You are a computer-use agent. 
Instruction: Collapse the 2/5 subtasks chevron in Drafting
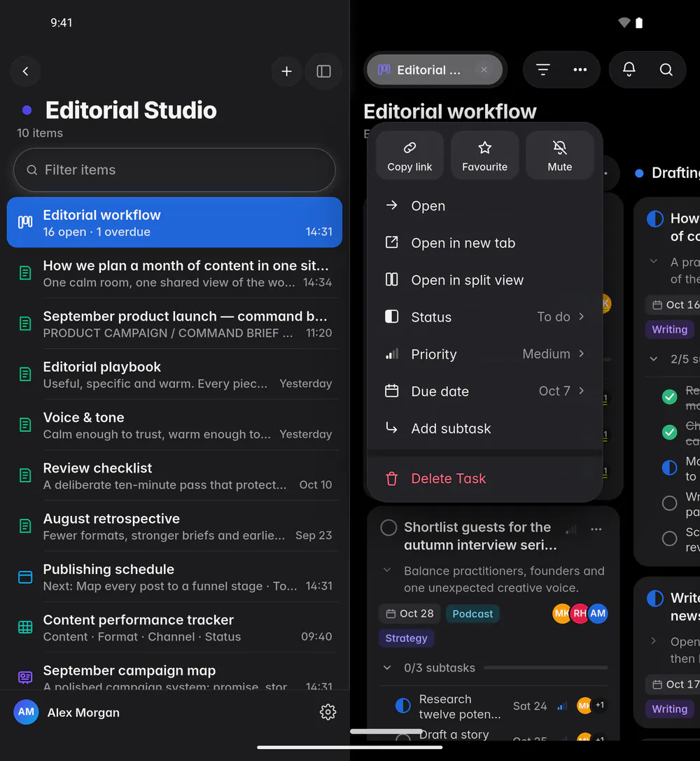coord(653,359)
